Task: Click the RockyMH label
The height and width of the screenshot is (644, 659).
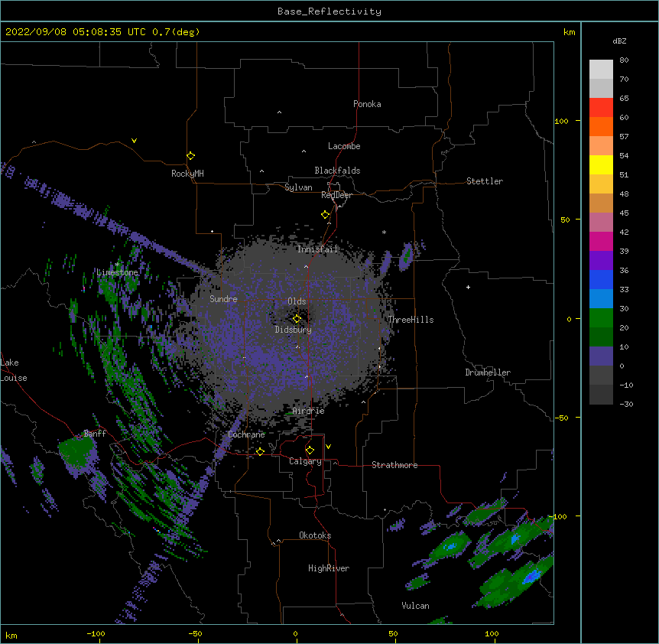Action: (187, 174)
